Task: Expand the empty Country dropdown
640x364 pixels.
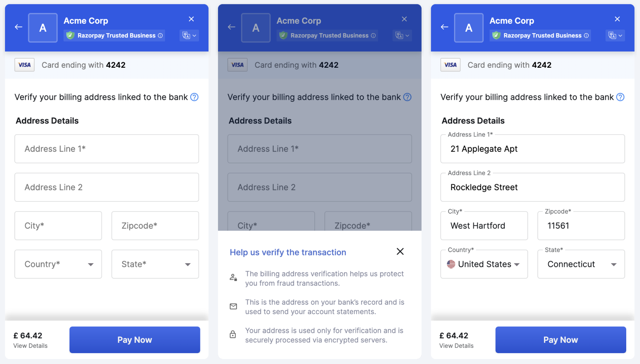Action: (x=58, y=264)
